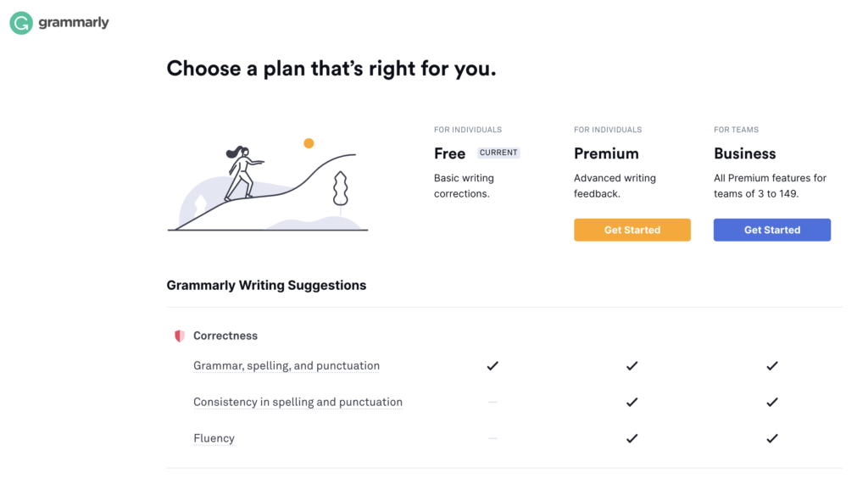This screenshot has height=484, width=868.
Task: Click the red Correctness shield icon
Action: tap(180, 337)
